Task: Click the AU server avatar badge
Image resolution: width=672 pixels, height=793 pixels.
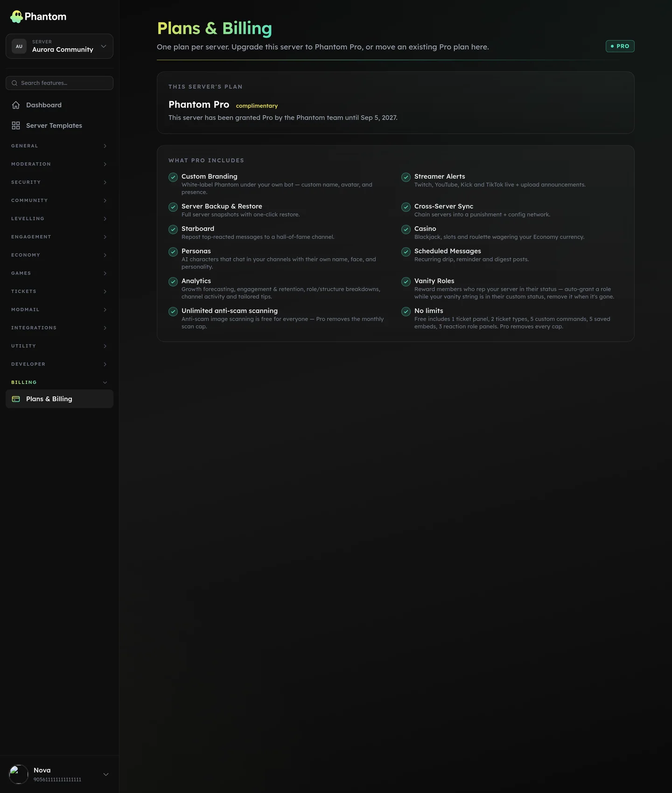Action: click(x=19, y=46)
